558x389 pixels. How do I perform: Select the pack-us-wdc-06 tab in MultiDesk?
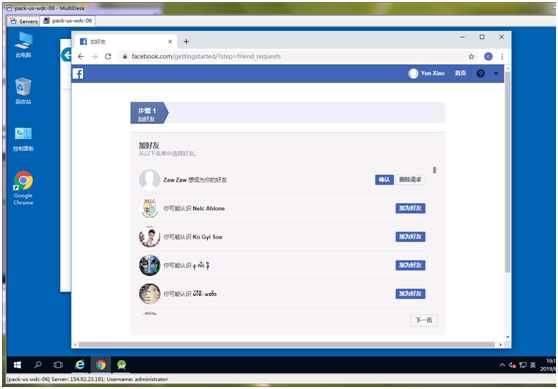(68, 21)
